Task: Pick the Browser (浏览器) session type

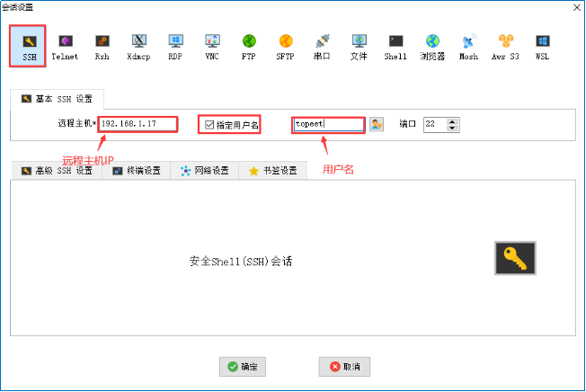Action: (x=432, y=47)
